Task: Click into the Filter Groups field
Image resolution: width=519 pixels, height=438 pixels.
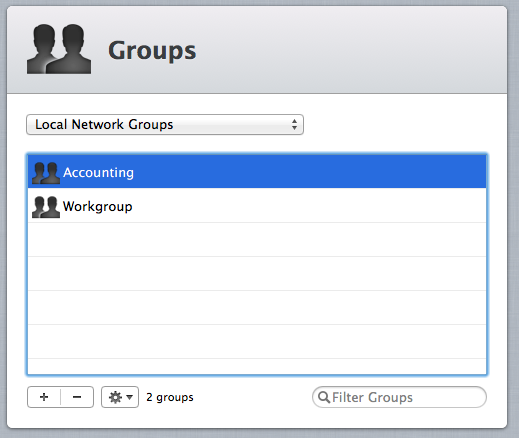Action: 399,397
